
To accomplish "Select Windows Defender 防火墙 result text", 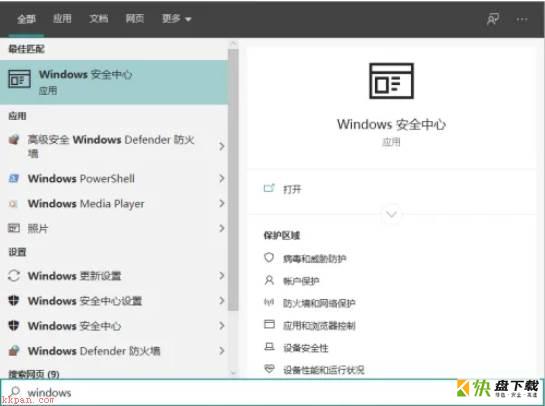I will coord(94,351).
